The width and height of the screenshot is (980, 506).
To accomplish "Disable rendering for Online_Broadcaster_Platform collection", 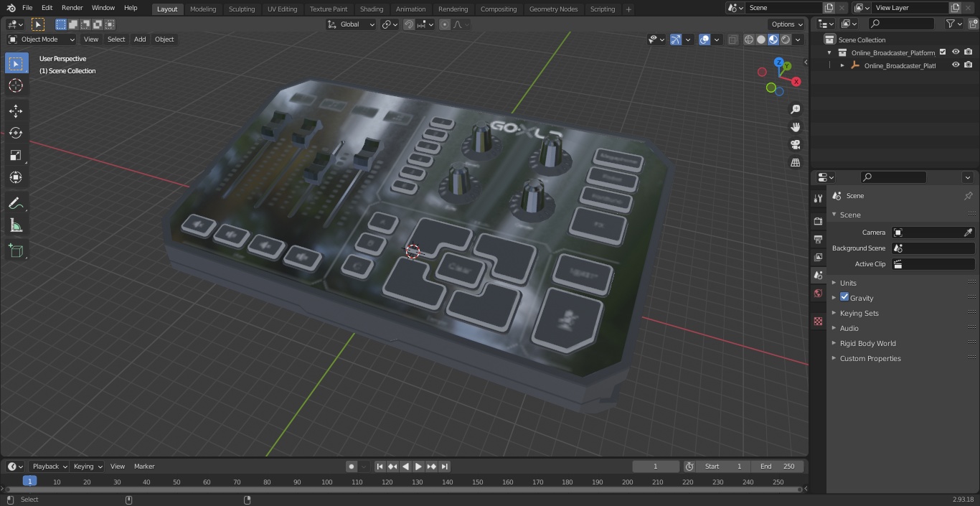I will [969, 52].
